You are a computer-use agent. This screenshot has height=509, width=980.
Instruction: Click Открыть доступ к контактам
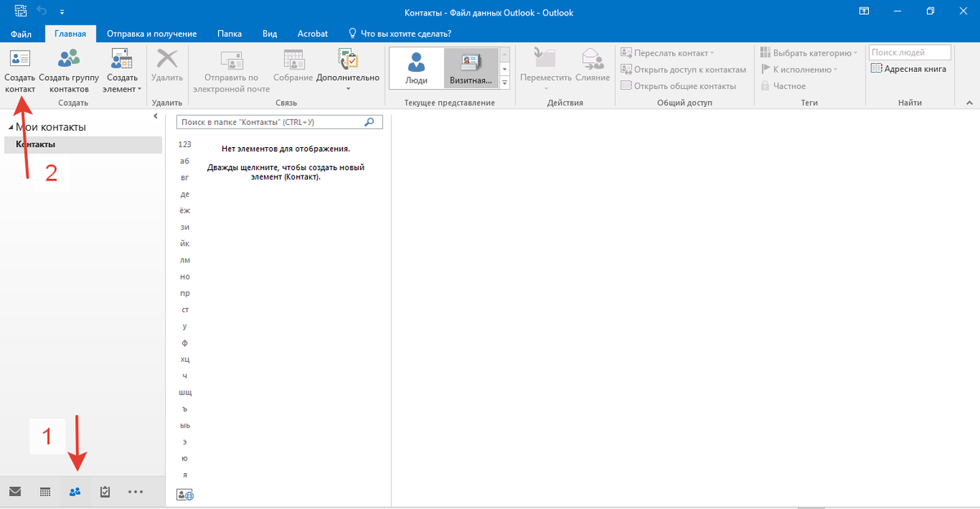684,69
